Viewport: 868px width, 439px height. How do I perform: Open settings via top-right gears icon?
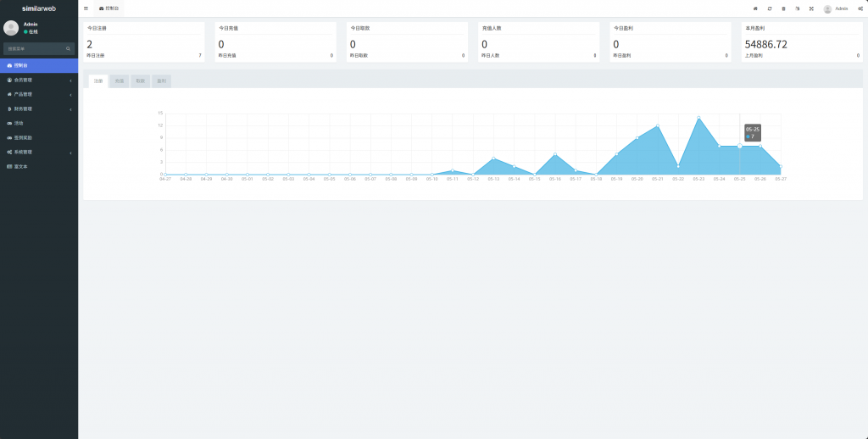[x=860, y=8]
